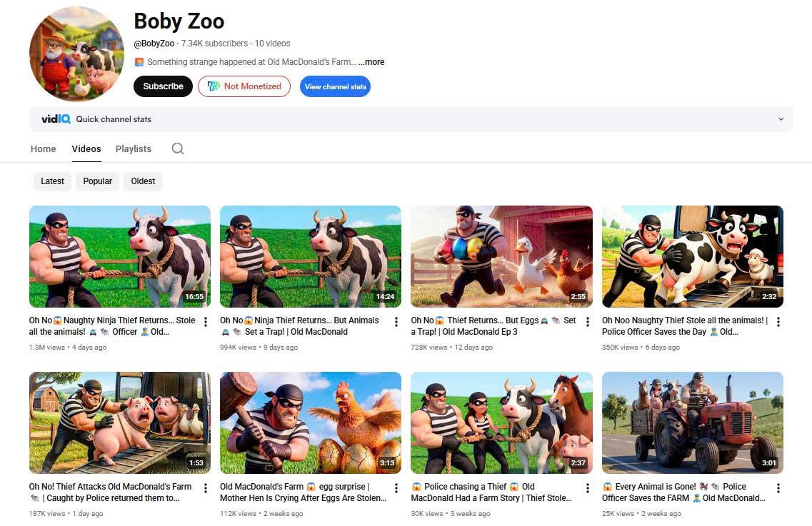Open three-dot menu for Eggs trap video
The image size is (812, 526).
click(x=588, y=322)
